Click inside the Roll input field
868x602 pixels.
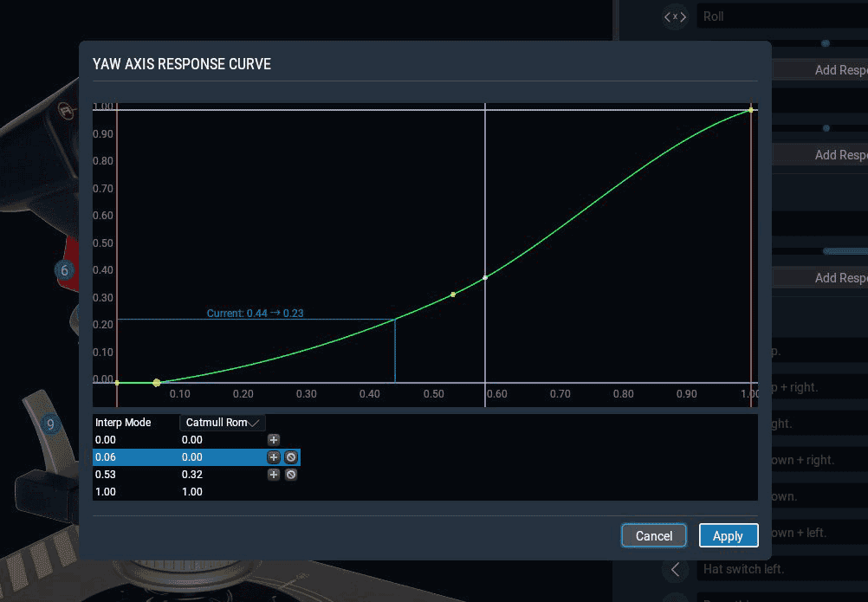point(780,16)
